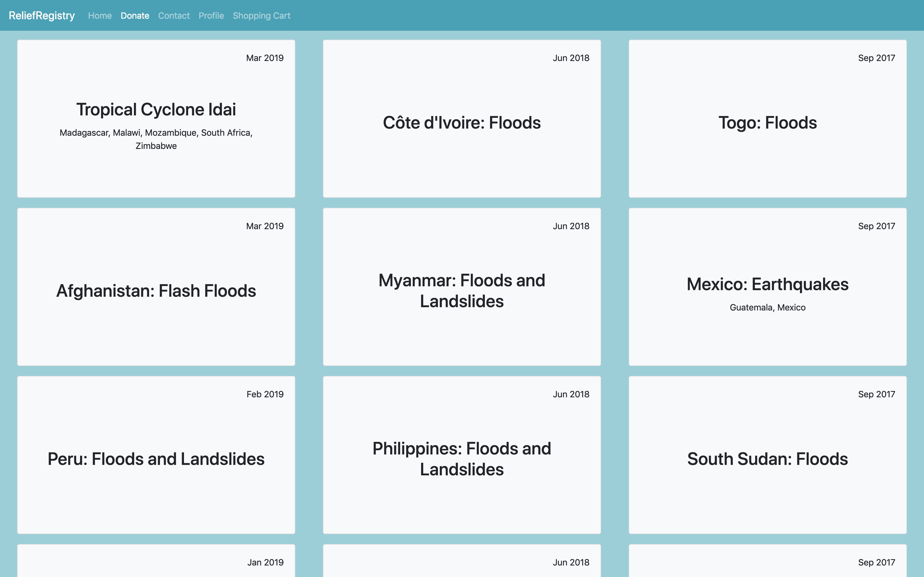
Task: Click Feb 2019 date on Peru card
Action: click(x=265, y=394)
